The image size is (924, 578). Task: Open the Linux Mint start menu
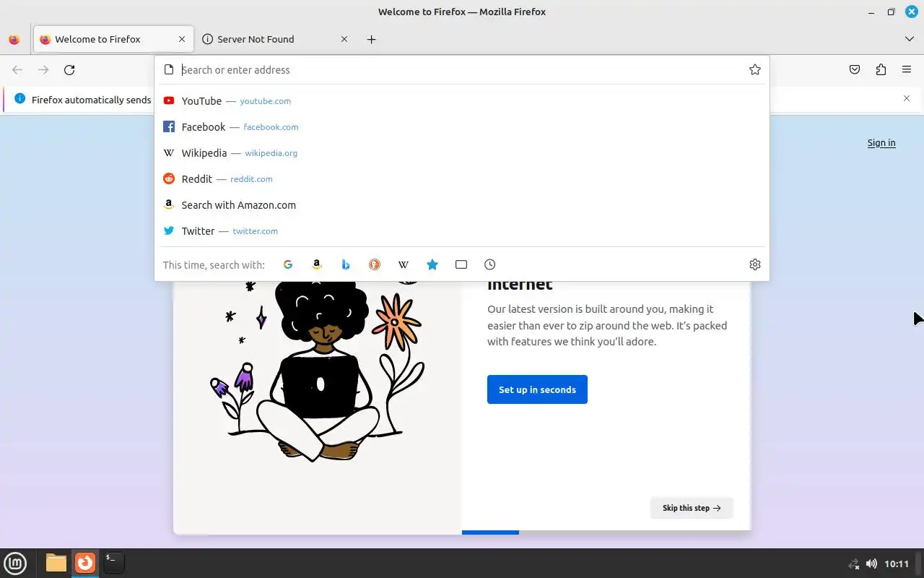pyautogui.click(x=16, y=563)
